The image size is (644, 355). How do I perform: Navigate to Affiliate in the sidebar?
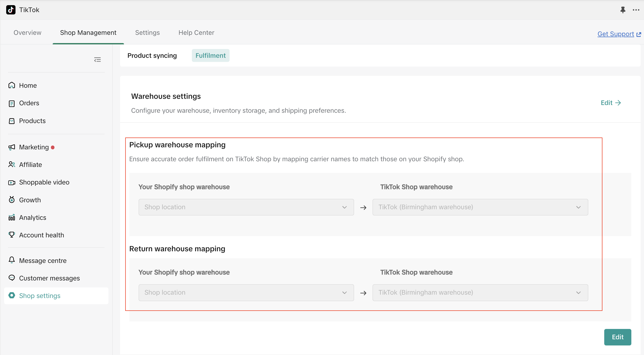coord(30,165)
